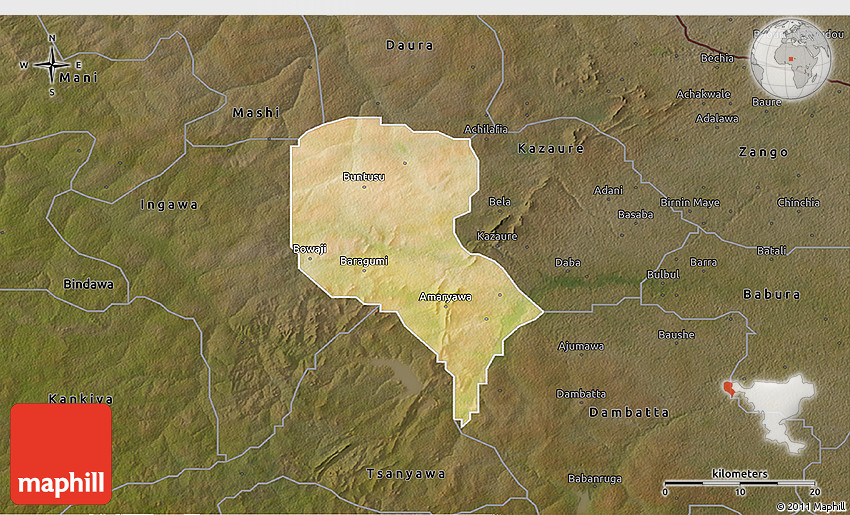This screenshot has width=850, height=515.
Task: Click the globe locator inset
Action: coord(790,59)
